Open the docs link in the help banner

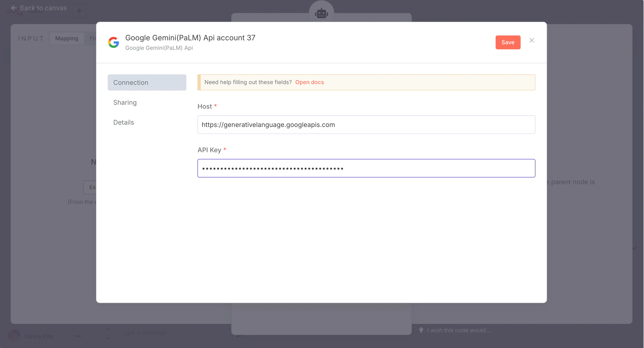(309, 82)
